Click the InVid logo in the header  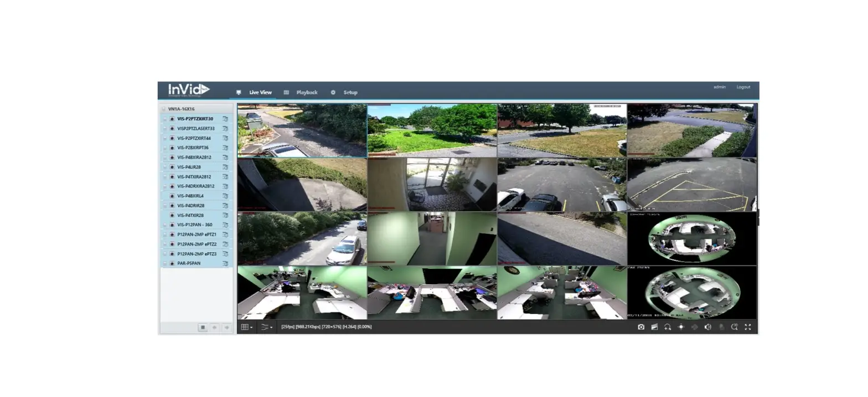(x=189, y=90)
